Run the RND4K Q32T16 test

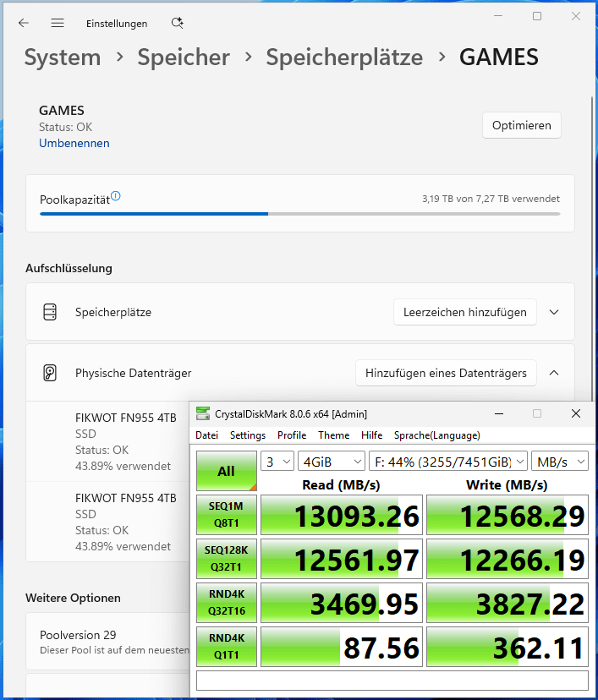(227, 603)
